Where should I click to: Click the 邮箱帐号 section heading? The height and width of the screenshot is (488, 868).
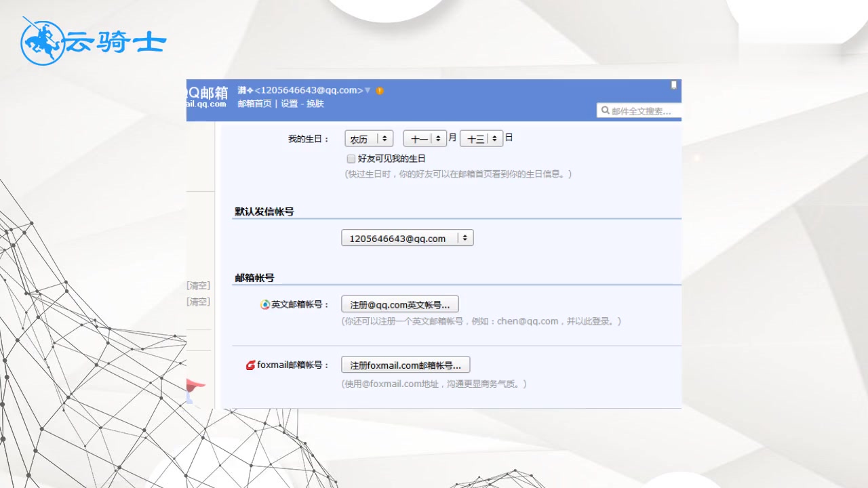click(x=254, y=278)
